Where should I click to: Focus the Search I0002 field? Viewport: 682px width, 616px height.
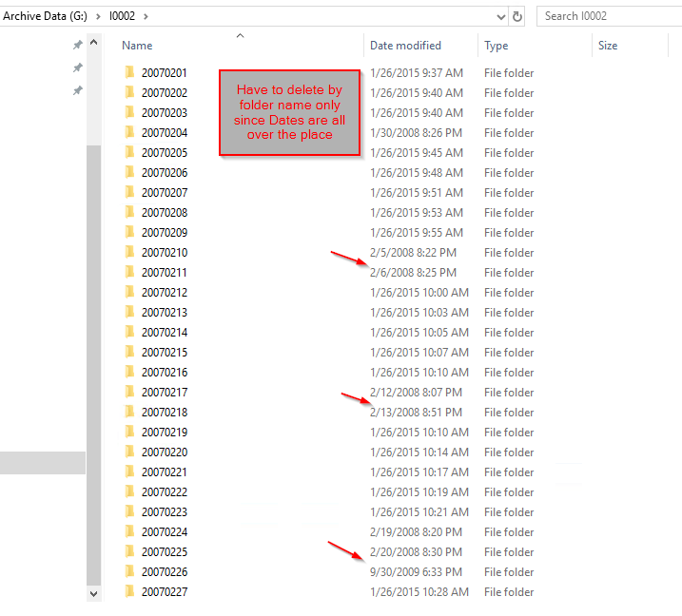point(609,16)
